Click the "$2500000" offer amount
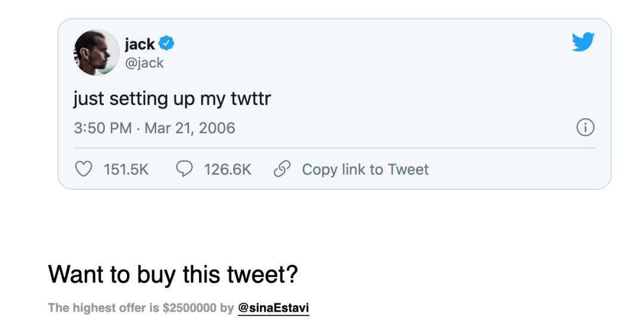This screenshot has height=320, width=644. [190, 308]
